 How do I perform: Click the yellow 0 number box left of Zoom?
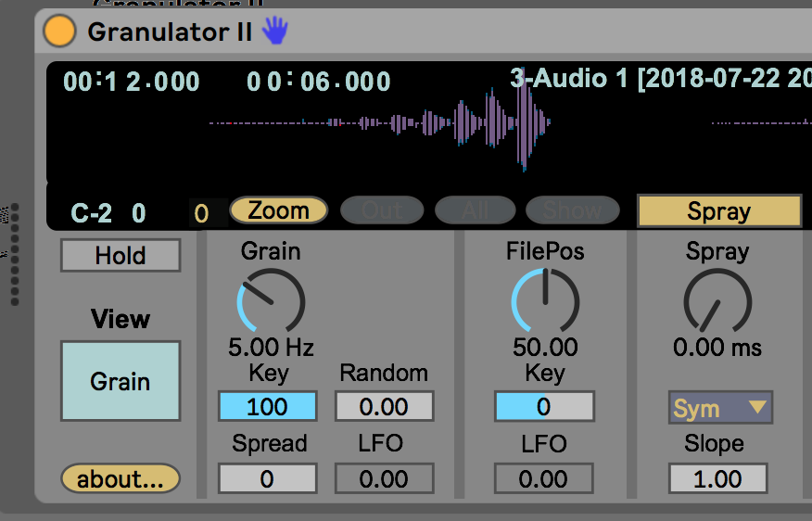pos(207,213)
